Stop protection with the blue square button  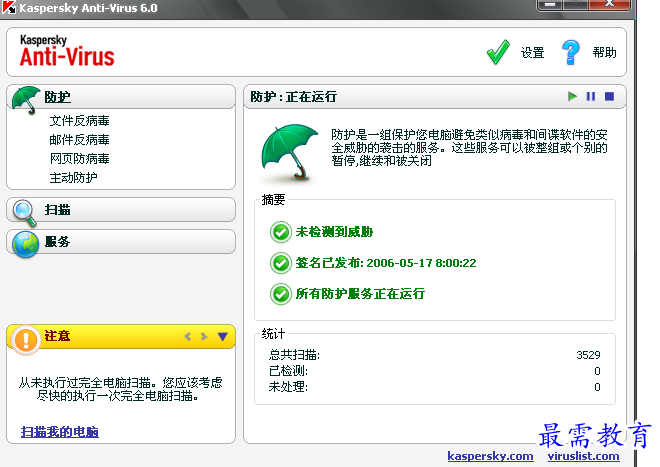609,96
